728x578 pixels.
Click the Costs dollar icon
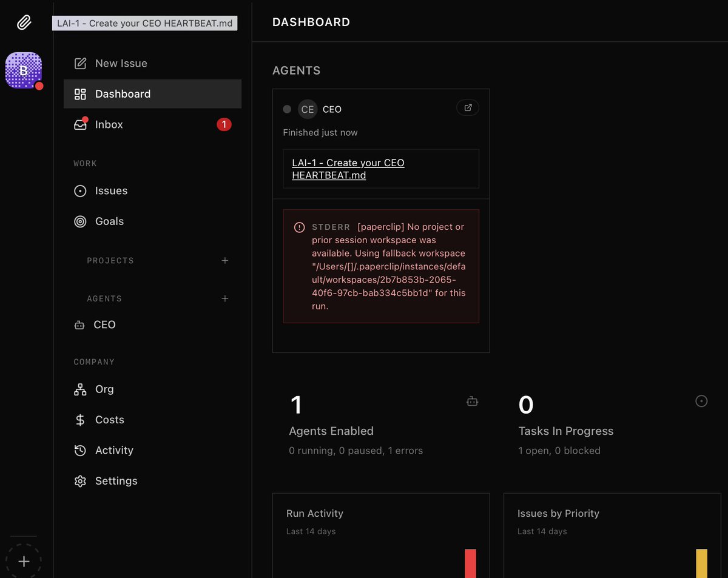pyautogui.click(x=80, y=420)
